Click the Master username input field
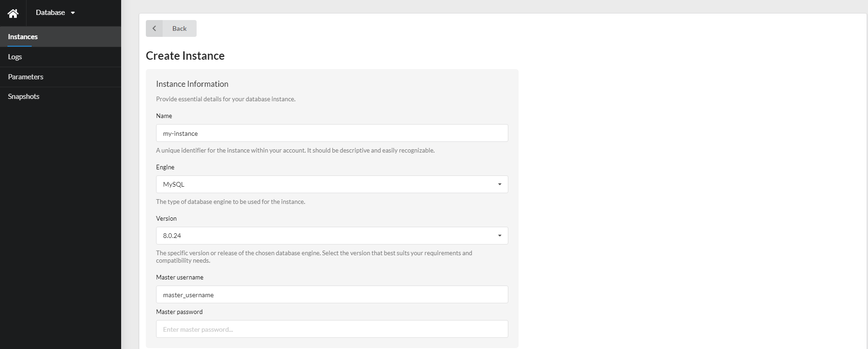 coord(332,294)
